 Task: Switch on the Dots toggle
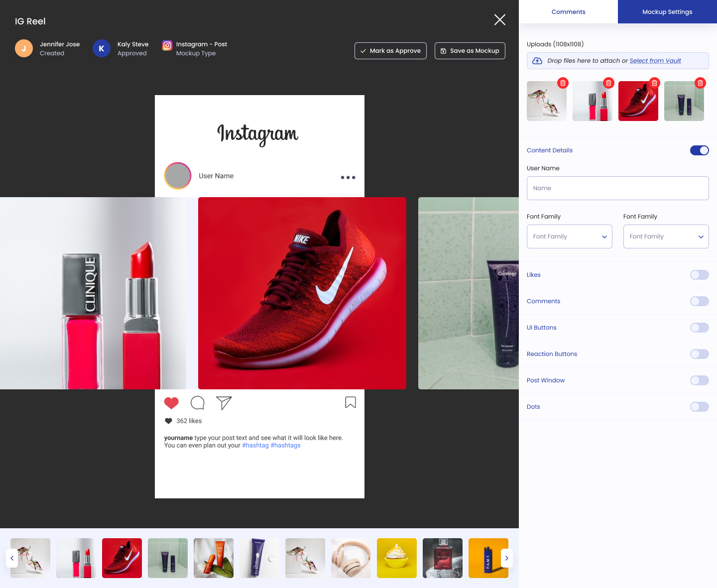(x=700, y=407)
